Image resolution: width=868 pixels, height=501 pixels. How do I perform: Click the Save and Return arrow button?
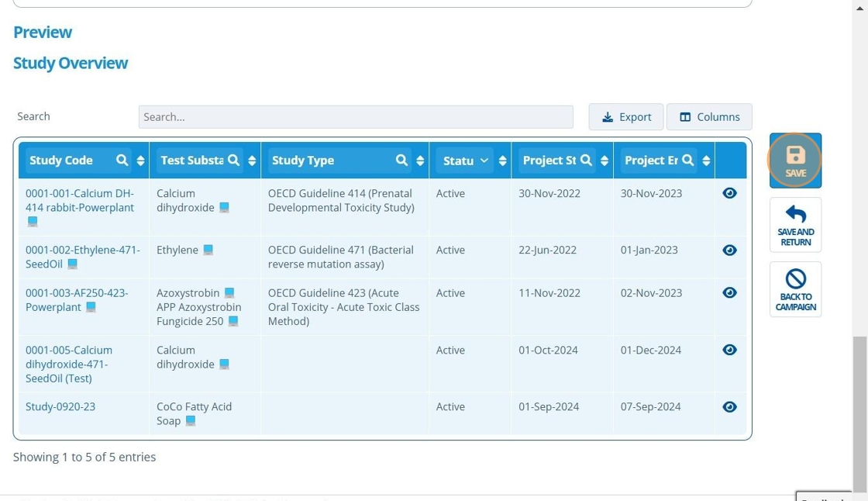click(x=795, y=225)
